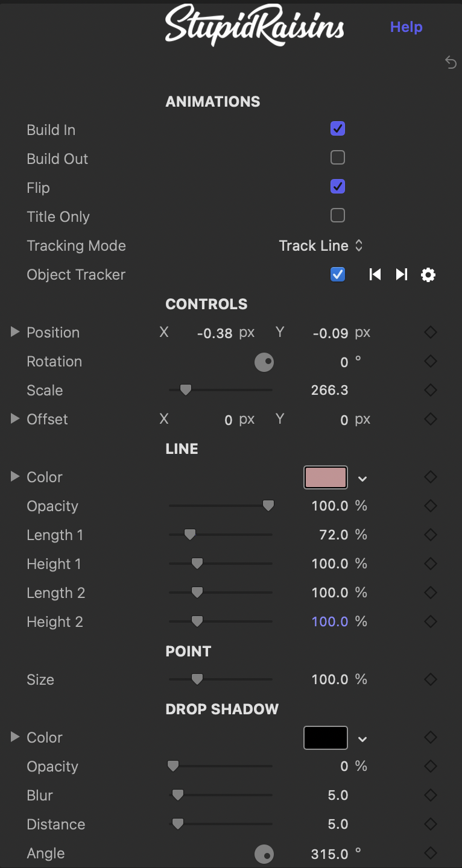Expand the Position disclosure triangle
Screen dimensions: 462x868
tap(15, 332)
